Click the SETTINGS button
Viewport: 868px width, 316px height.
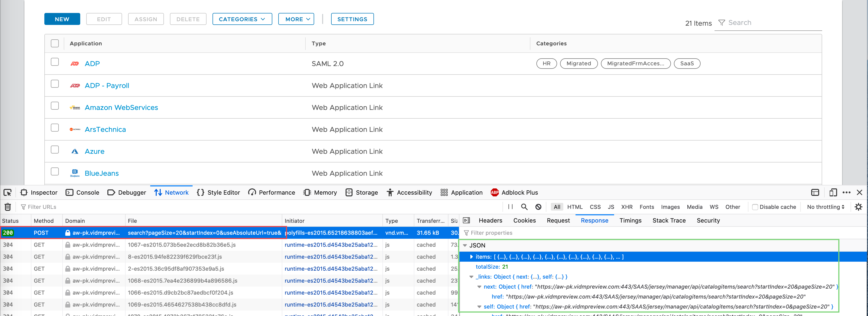352,19
